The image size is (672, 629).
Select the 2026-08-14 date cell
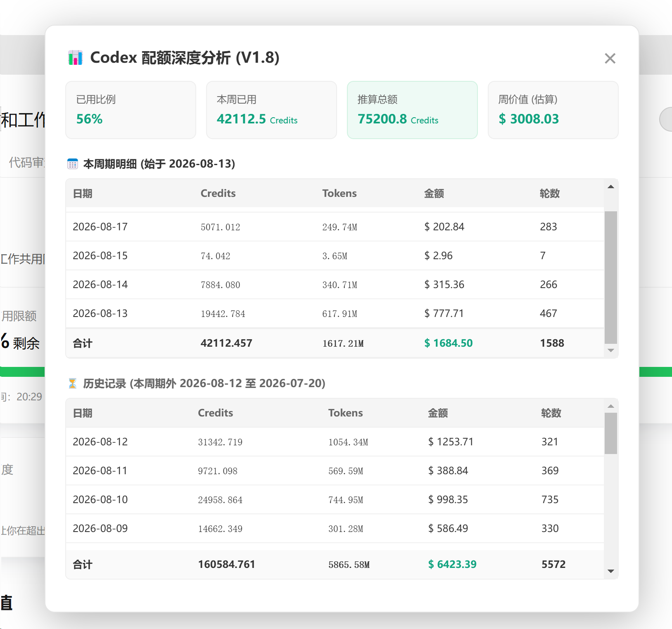coord(100,284)
